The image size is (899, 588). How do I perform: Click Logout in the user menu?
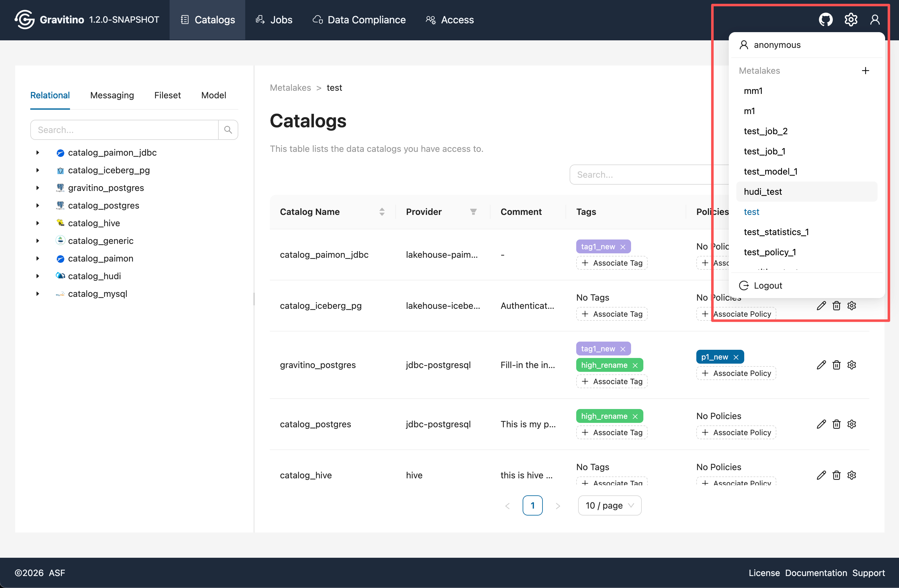coord(767,285)
